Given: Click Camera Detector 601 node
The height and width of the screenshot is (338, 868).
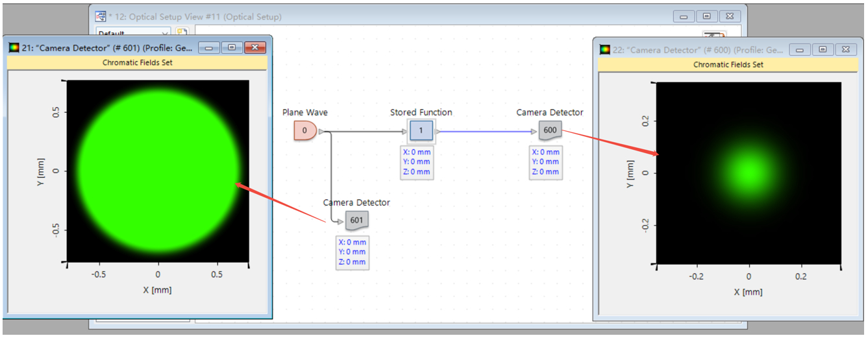Looking at the screenshot, I should point(356,221).
